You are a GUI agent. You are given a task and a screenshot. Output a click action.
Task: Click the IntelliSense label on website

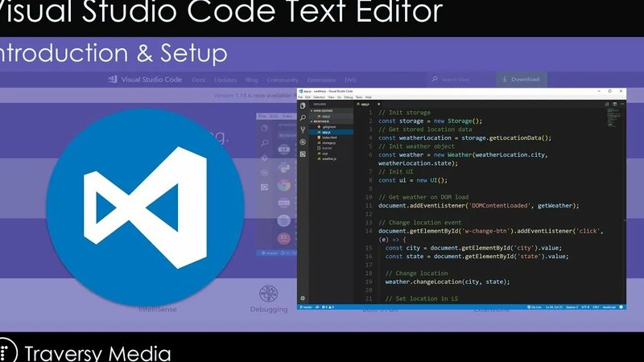[x=158, y=309]
